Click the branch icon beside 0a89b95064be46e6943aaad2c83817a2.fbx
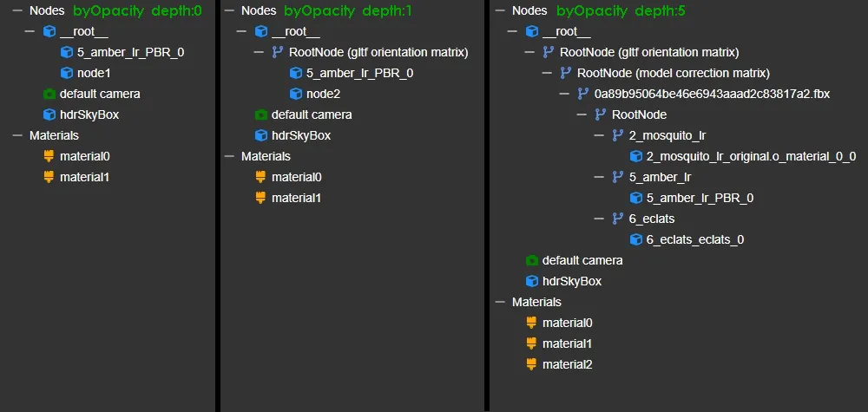 583,94
